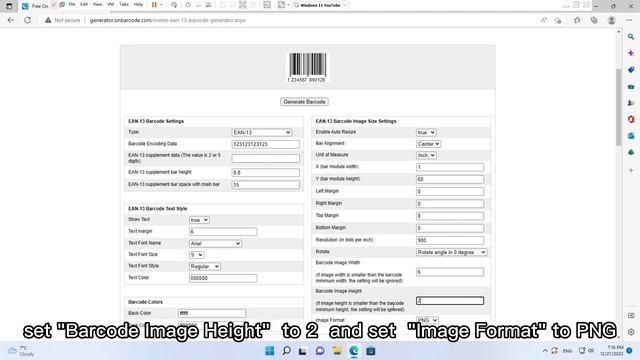
Task: Send Ctrl+Alt+Del to the virtual machine
Action: 174,5
